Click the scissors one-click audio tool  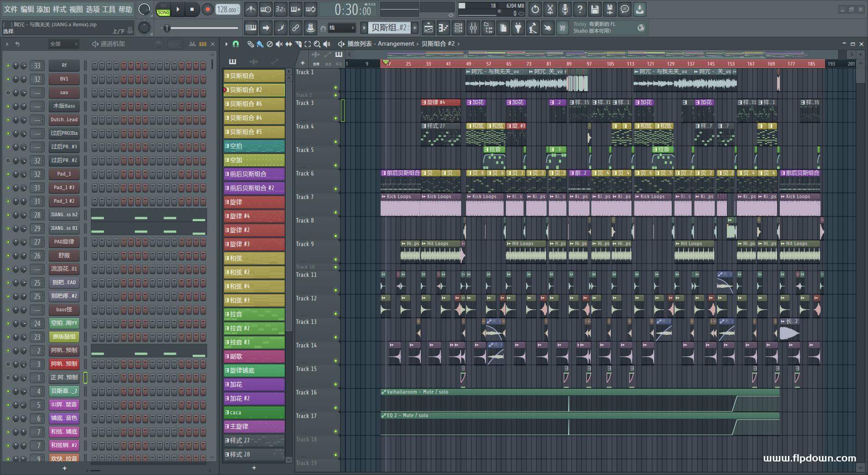[x=550, y=9]
